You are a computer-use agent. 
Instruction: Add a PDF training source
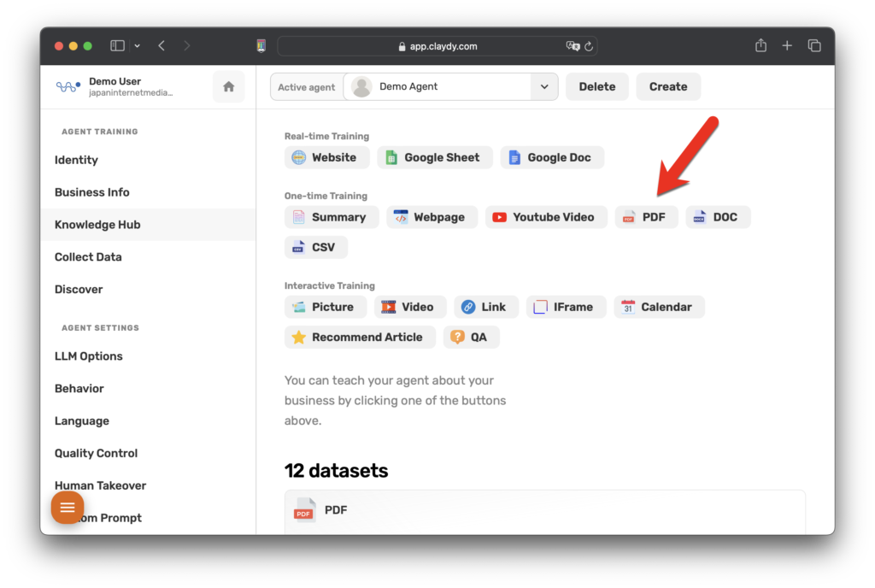646,217
